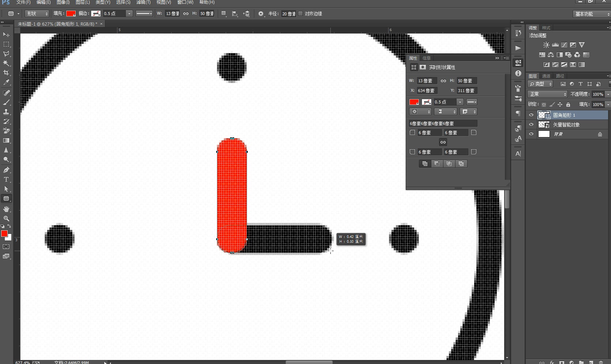Select the Path Selection arrow tool

pos(6,189)
